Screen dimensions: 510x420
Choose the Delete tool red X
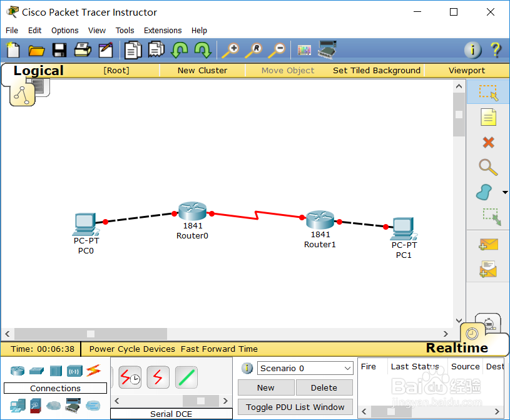[488, 142]
